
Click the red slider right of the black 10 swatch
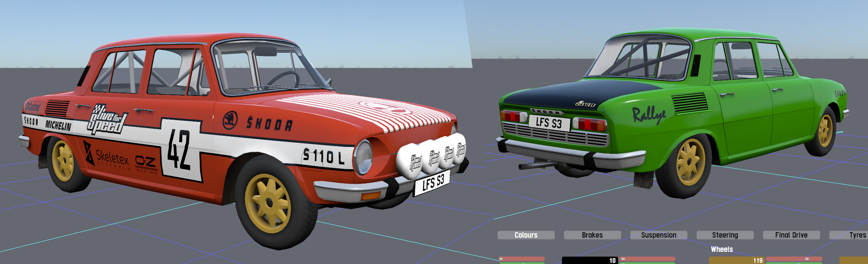[x=647, y=259]
